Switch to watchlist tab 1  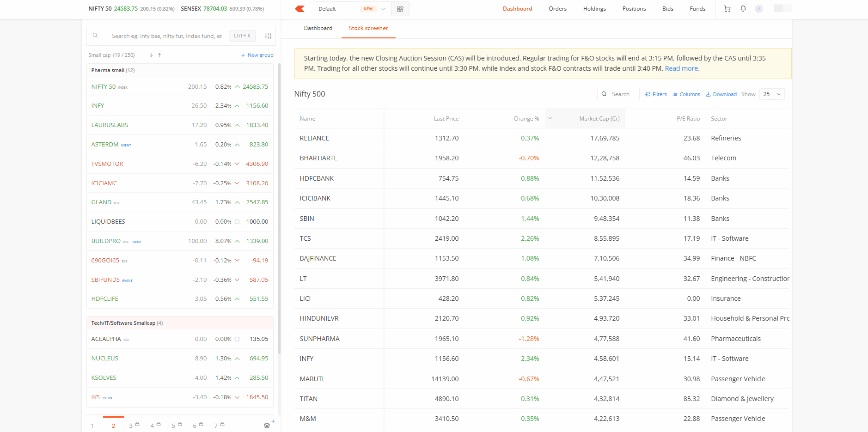(x=92, y=426)
